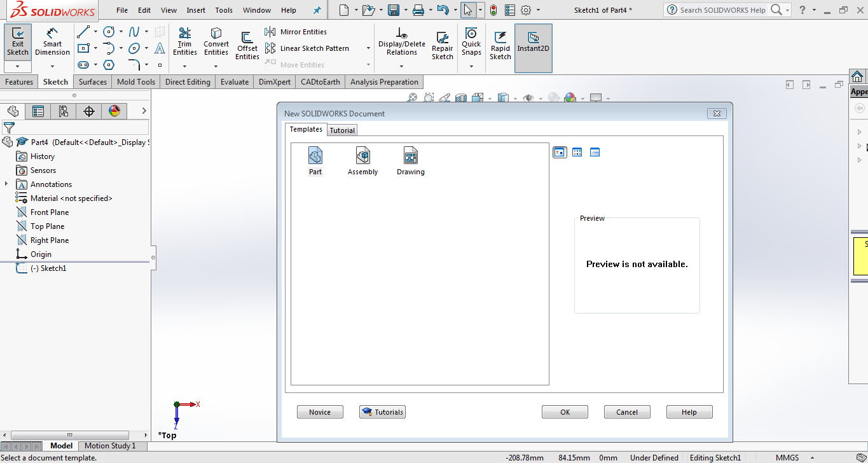Viewport: 868px width, 463px height.
Task: Open the PropertyManager tab icon
Action: click(x=38, y=111)
